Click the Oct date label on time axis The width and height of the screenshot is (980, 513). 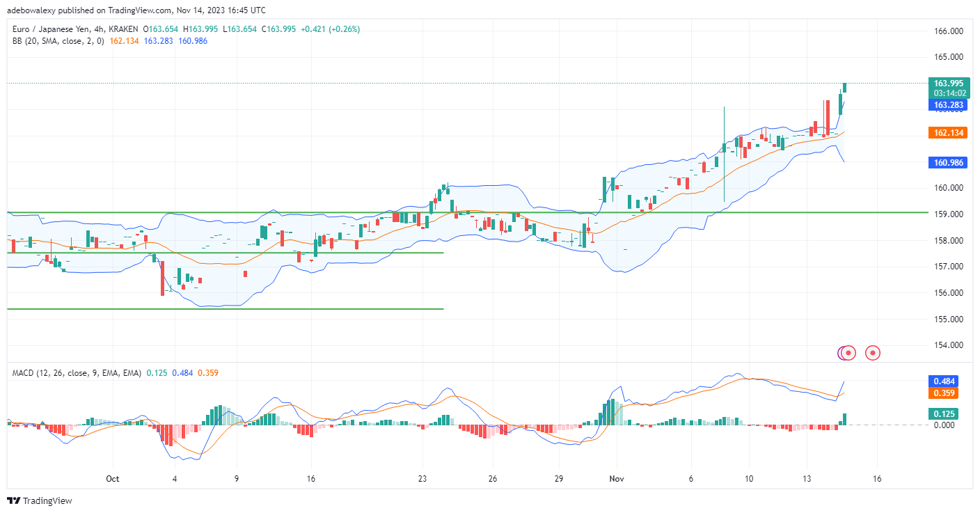(113, 479)
